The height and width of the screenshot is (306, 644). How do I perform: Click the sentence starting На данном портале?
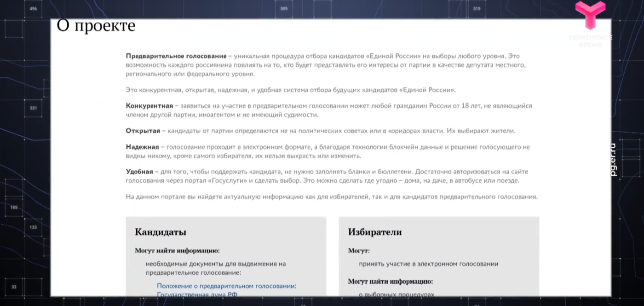tap(331, 197)
